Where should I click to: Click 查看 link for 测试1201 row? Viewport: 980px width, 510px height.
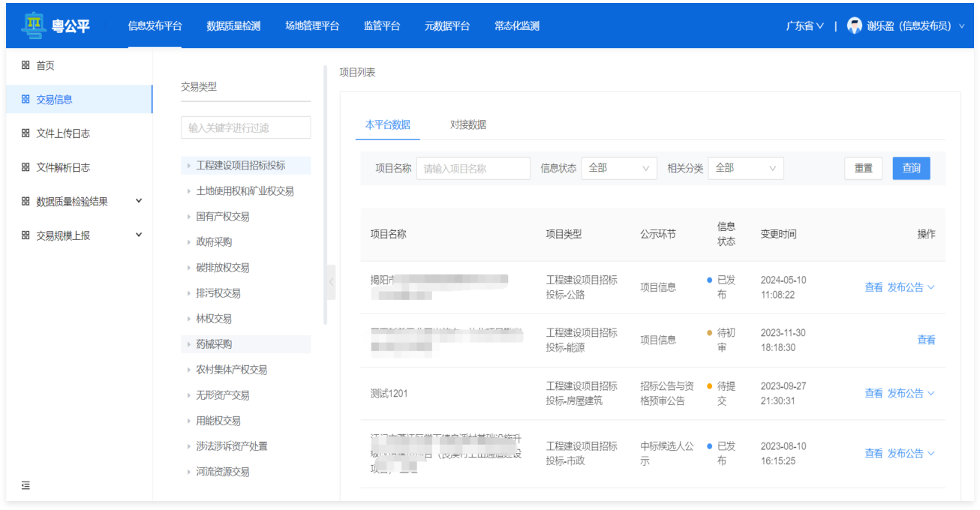(x=873, y=393)
